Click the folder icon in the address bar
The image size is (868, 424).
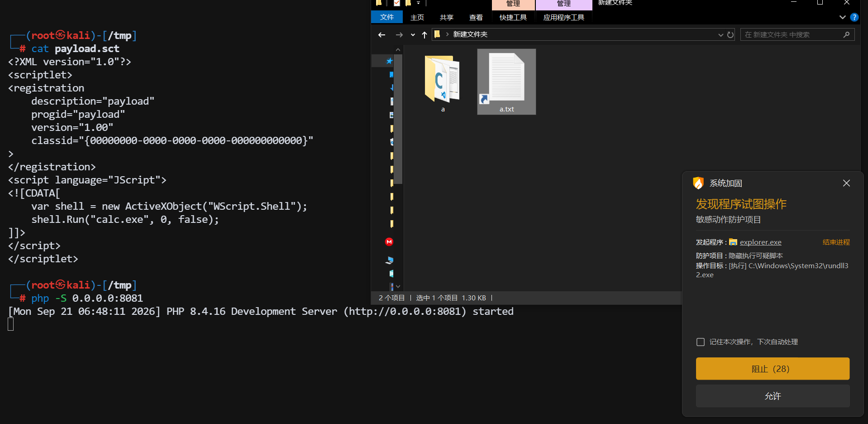click(437, 34)
